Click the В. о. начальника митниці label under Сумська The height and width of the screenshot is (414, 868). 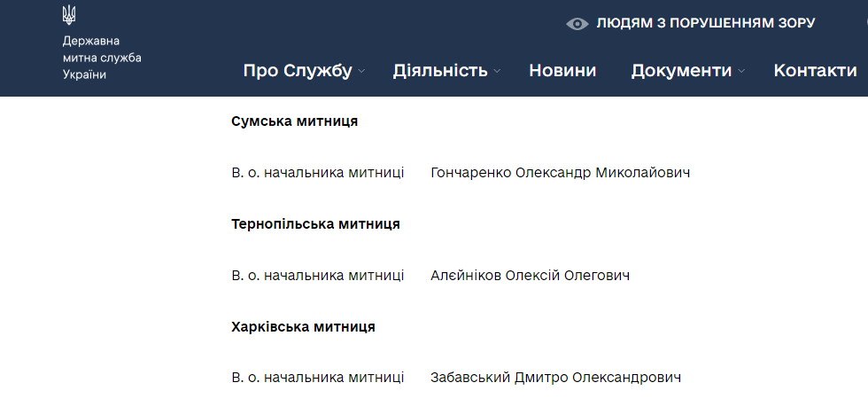click(318, 173)
